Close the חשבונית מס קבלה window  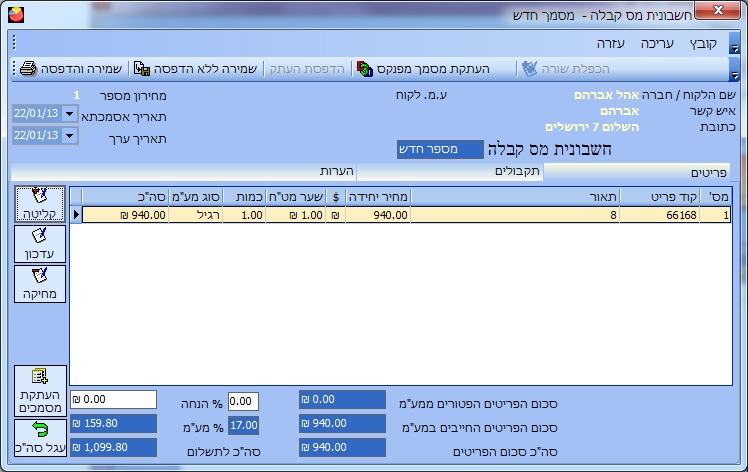tap(718, 10)
